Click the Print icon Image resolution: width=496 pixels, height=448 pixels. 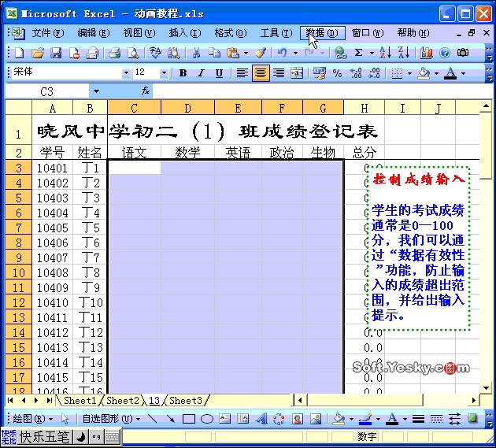tap(114, 54)
